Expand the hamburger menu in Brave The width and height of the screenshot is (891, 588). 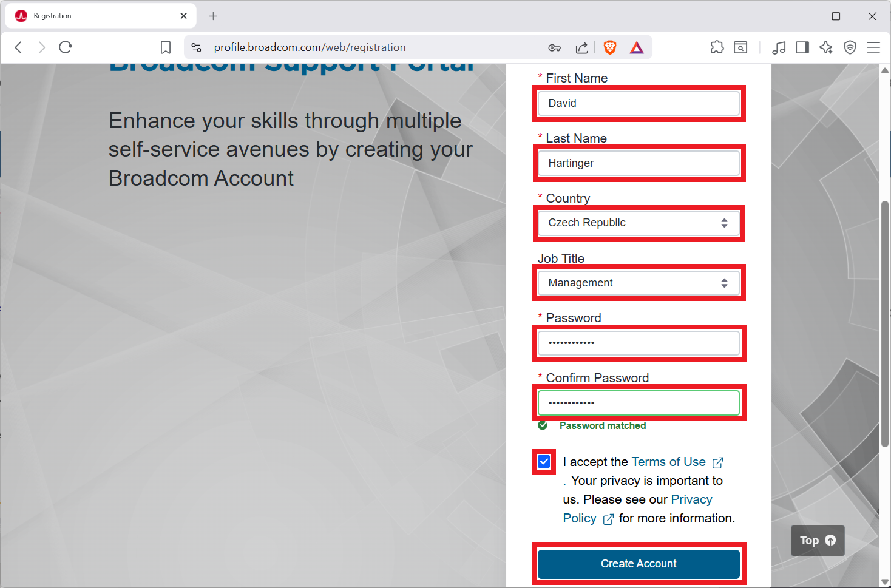[873, 47]
